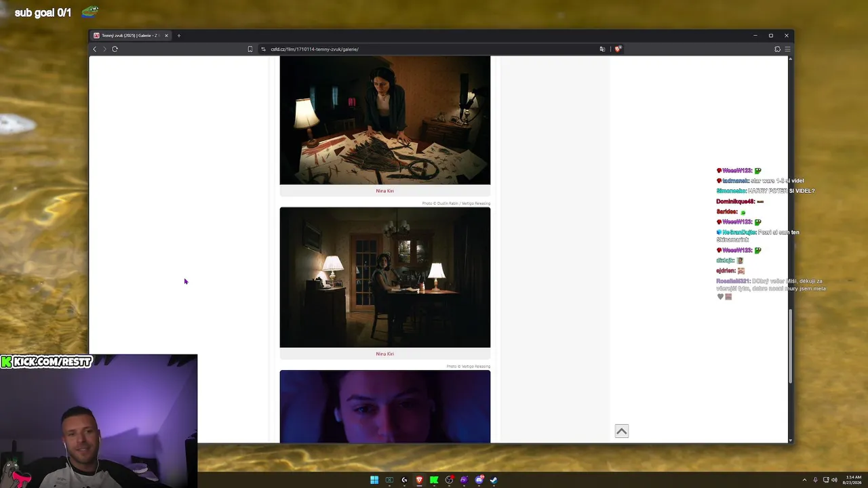
Task: Click the scroll-to-top arrow button
Action: 622,431
